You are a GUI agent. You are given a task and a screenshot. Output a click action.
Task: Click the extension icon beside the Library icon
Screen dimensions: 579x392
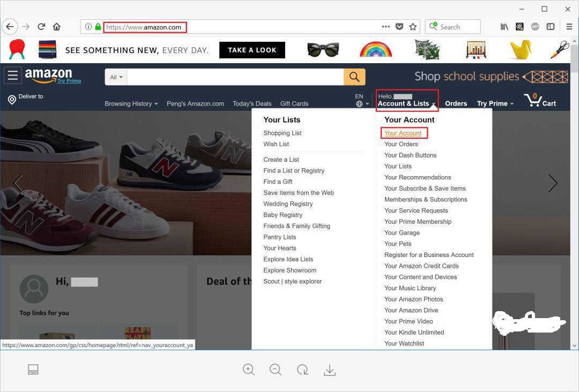pyautogui.click(x=519, y=27)
